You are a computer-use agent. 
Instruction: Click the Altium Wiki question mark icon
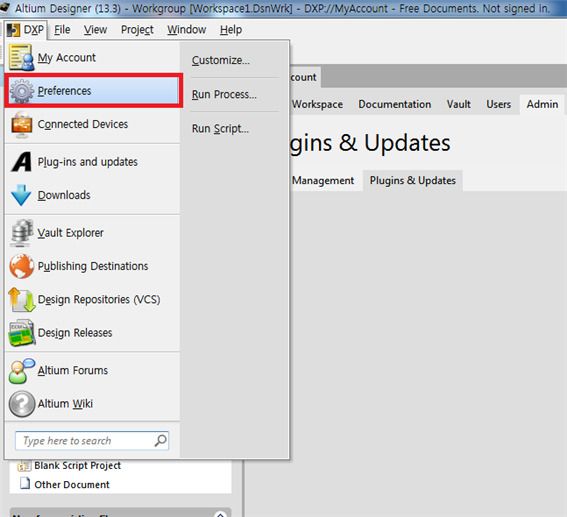click(22, 404)
